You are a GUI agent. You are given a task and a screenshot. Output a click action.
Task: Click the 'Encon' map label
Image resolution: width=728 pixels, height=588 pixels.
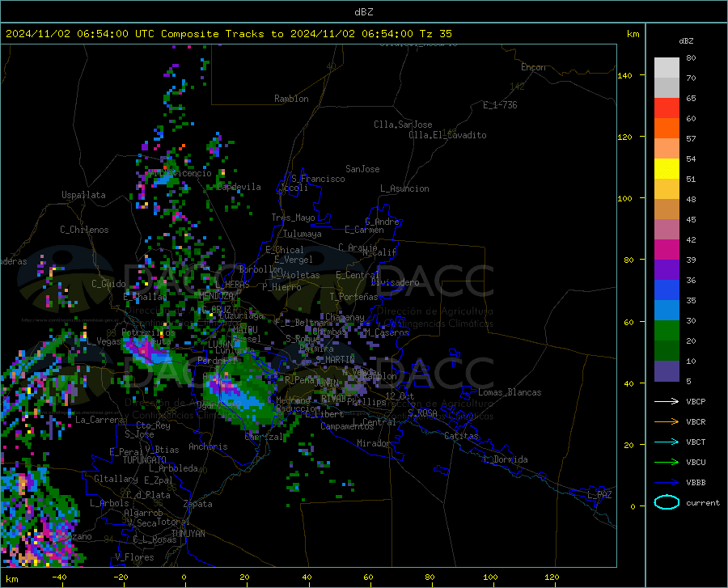point(533,67)
